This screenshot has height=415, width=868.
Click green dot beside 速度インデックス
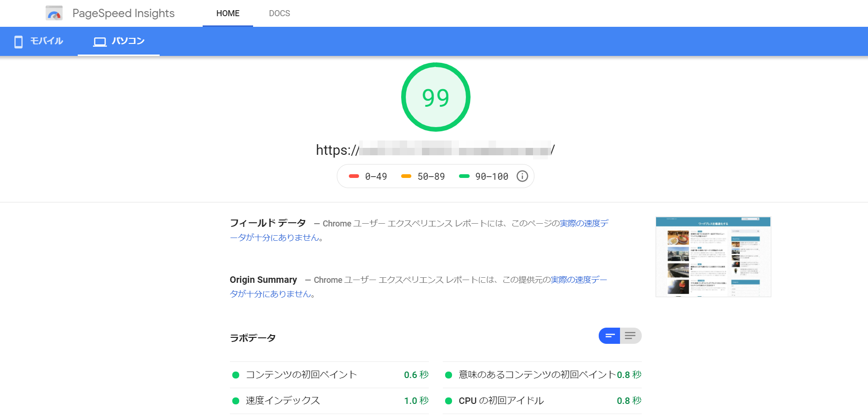(x=236, y=401)
